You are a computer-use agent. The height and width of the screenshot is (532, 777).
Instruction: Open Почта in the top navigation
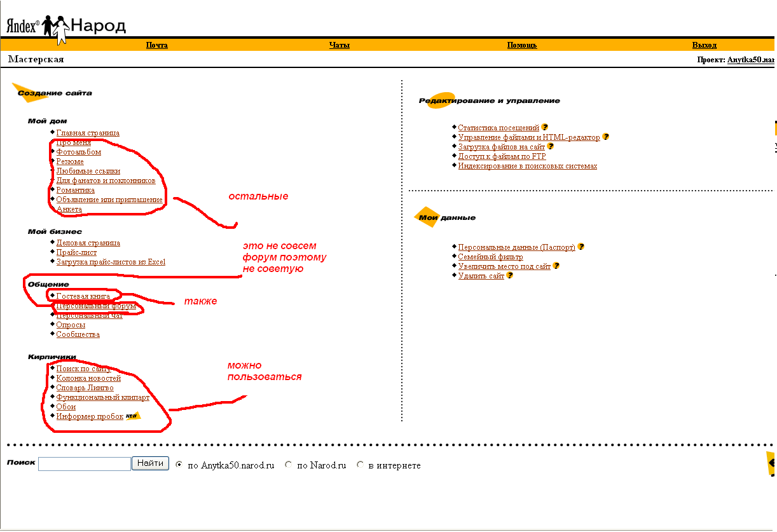157,45
